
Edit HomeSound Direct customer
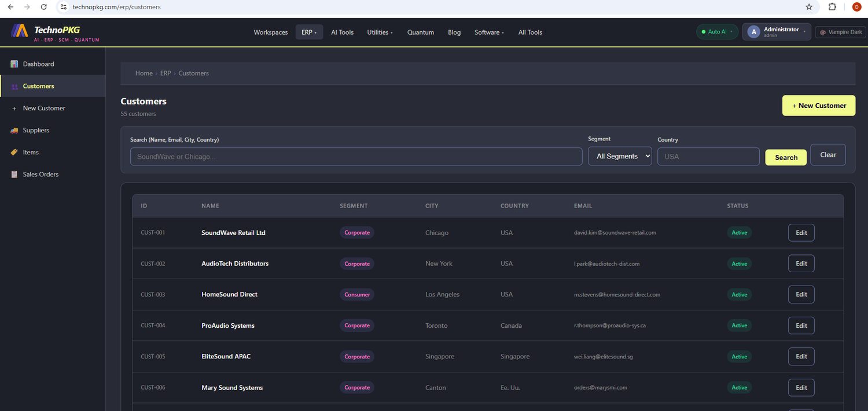coord(801,294)
